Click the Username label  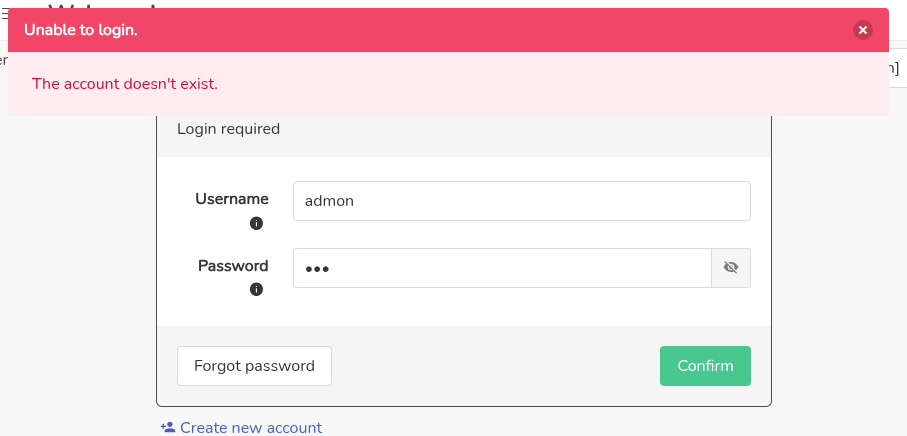tap(232, 199)
